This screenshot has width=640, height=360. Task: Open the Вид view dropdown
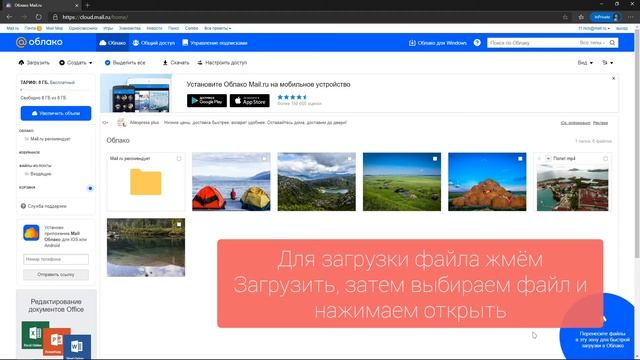[x=585, y=62]
